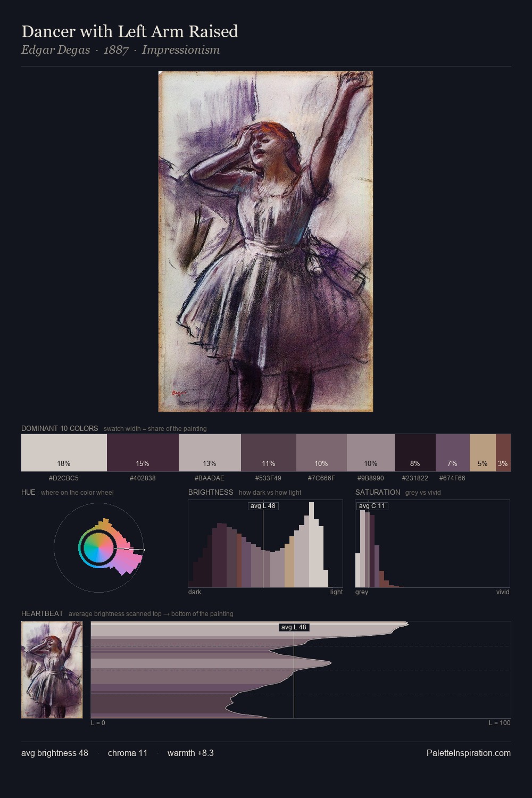Image resolution: width=532 pixels, height=798 pixels.
Task: Click the 'grey' label under Saturation chart
Action: 362,592
